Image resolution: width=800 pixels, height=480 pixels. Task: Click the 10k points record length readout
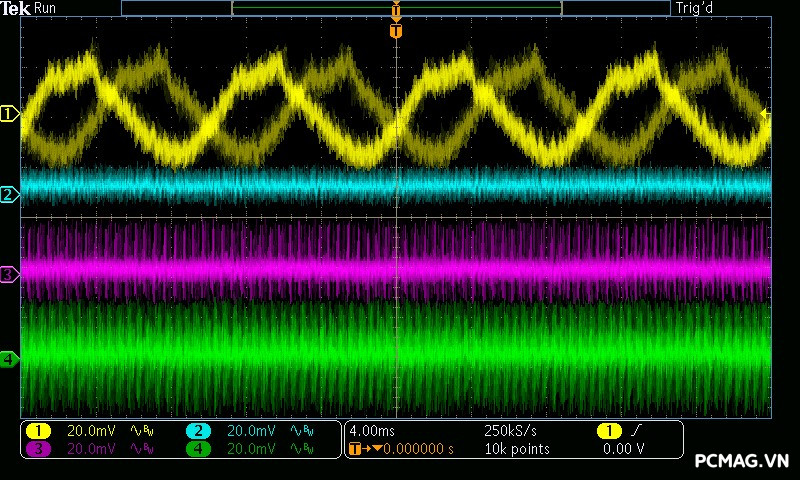517,449
